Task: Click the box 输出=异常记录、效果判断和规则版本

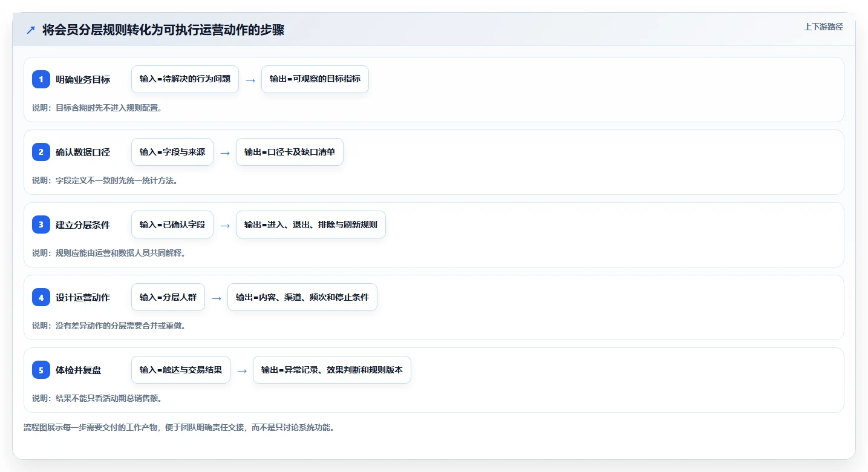Action: (x=332, y=370)
